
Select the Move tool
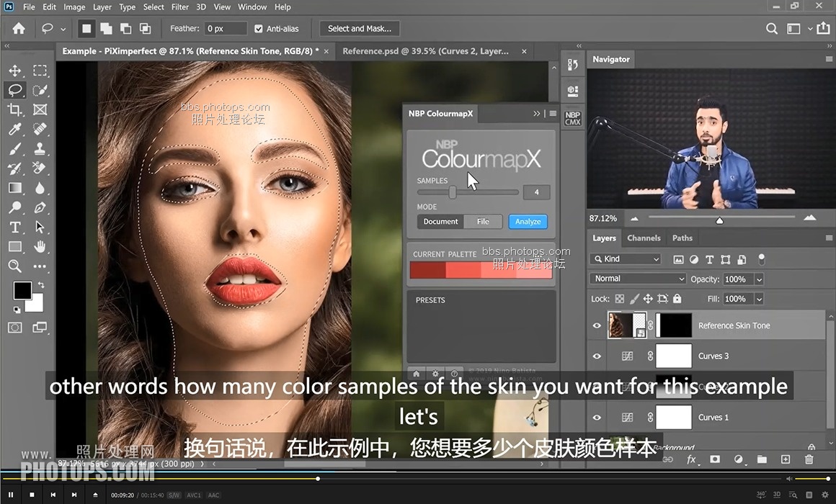[15, 71]
